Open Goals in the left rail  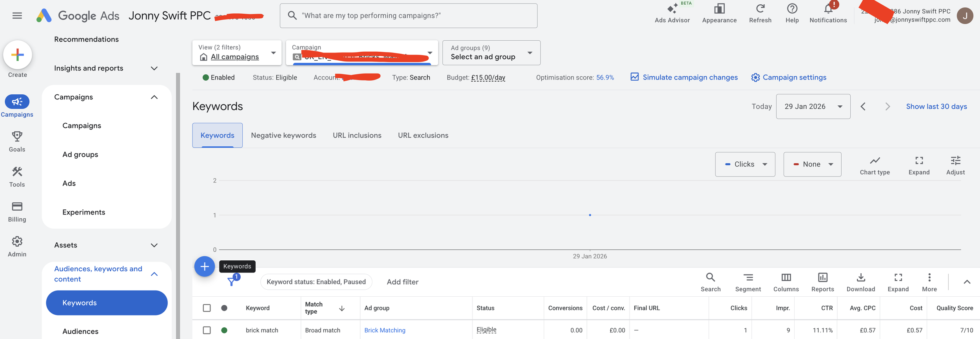tap(17, 141)
